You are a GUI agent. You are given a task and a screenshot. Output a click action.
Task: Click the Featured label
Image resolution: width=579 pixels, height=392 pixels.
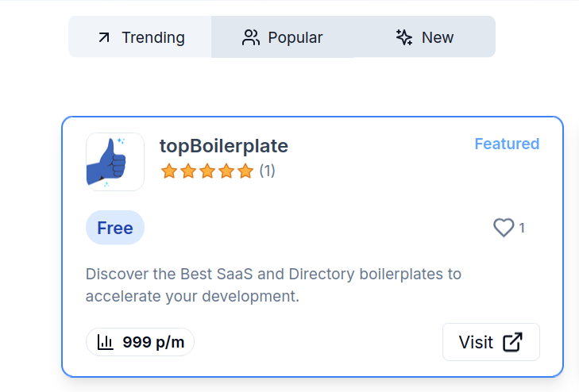507,144
